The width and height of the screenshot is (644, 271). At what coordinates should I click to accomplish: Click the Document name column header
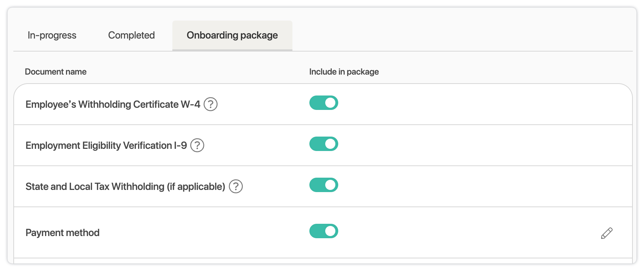point(56,72)
